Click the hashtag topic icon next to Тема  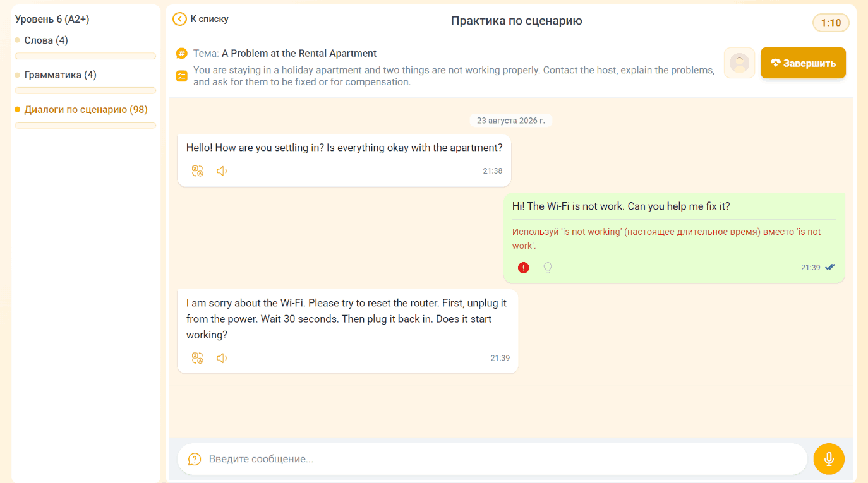coord(182,54)
